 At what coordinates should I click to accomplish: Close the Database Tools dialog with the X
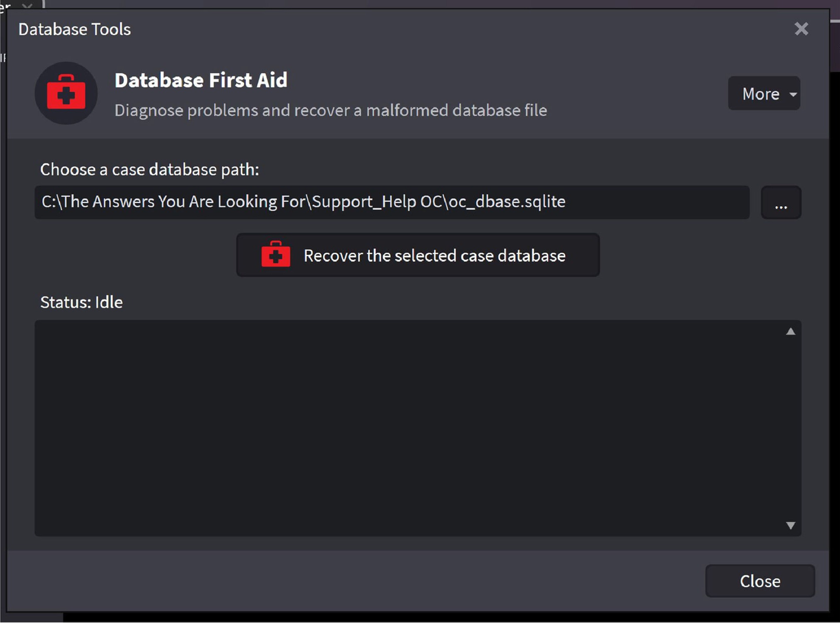801,29
